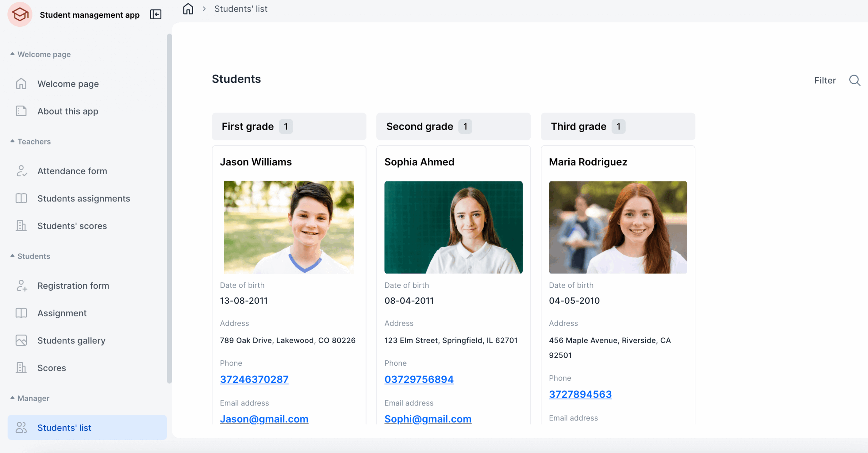The image size is (868, 453).
Task: Click the Students gallery image icon
Action: pyautogui.click(x=21, y=340)
